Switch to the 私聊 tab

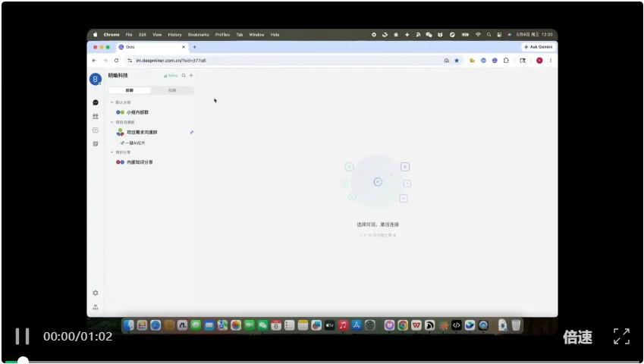(x=172, y=90)
